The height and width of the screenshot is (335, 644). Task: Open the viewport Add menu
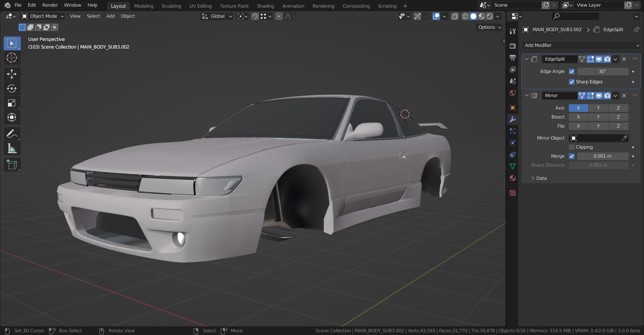pos(110,16)
